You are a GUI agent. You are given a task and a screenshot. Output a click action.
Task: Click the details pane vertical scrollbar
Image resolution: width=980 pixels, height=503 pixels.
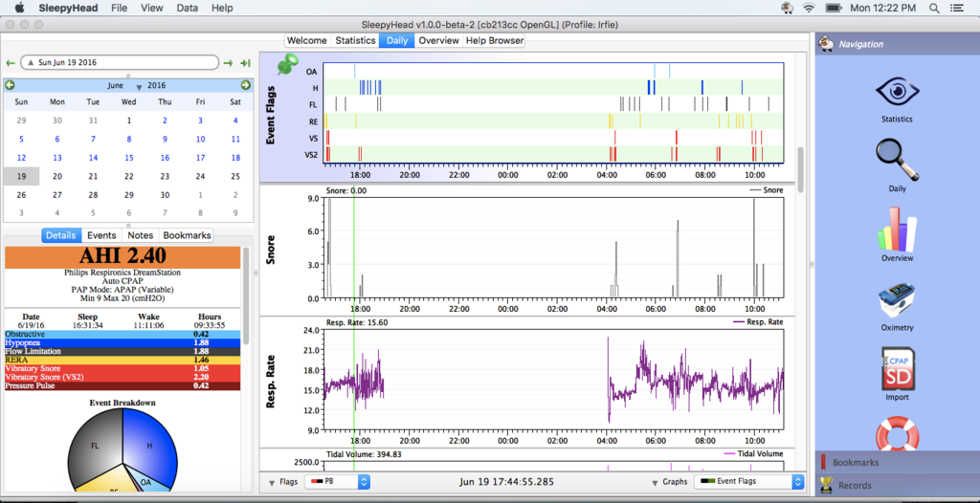(246, 296)
